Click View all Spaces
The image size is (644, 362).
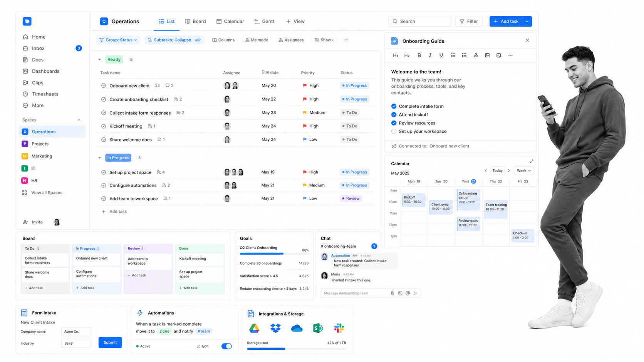pyautogui.click(x=42, y=193)
